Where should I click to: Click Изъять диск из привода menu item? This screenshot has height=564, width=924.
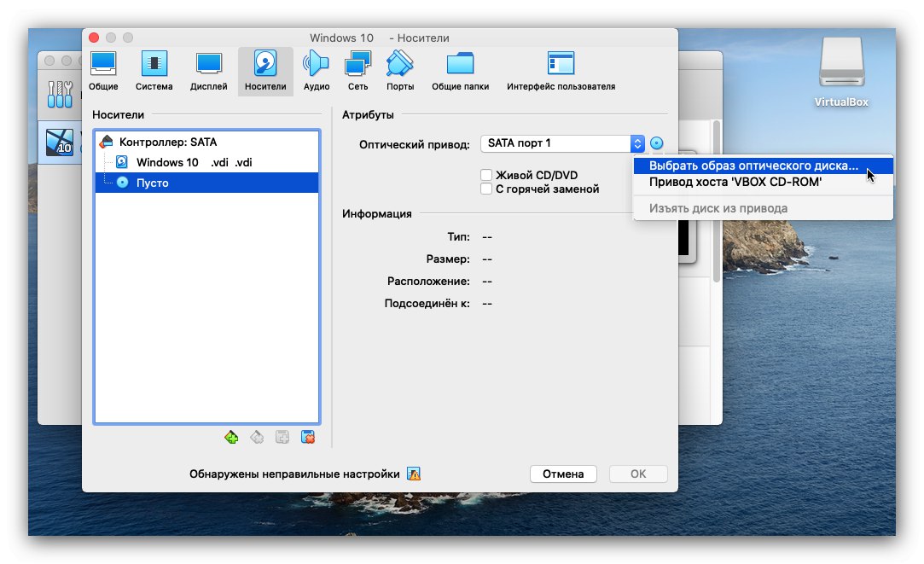point(763,208)
